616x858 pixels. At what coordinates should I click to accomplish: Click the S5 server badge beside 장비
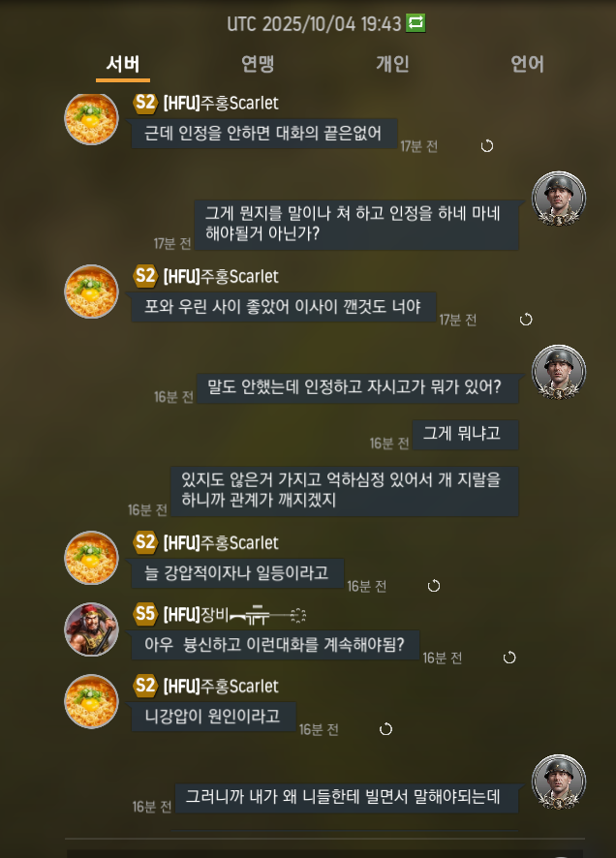(x=145, y=614)
